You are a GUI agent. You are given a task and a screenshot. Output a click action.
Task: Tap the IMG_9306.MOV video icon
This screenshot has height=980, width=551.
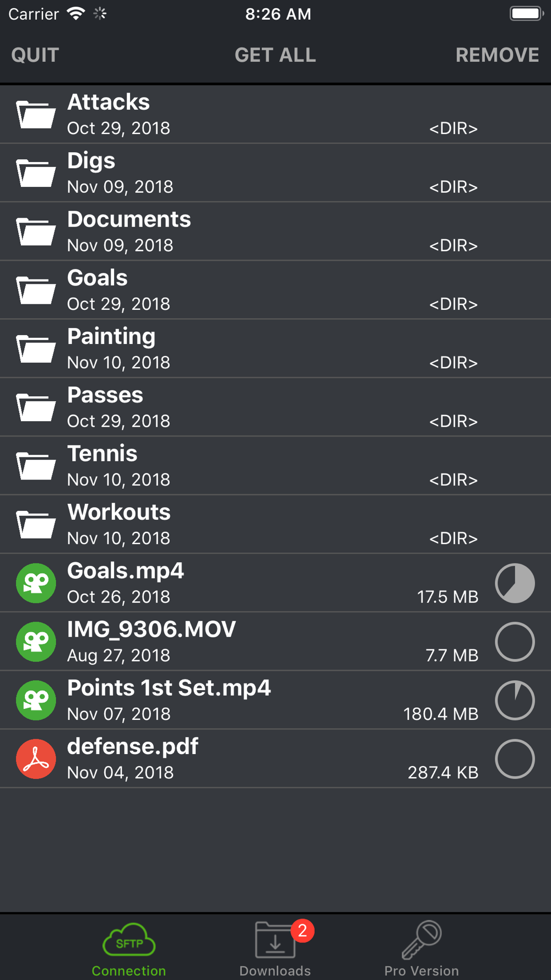[x=36, y=642]
